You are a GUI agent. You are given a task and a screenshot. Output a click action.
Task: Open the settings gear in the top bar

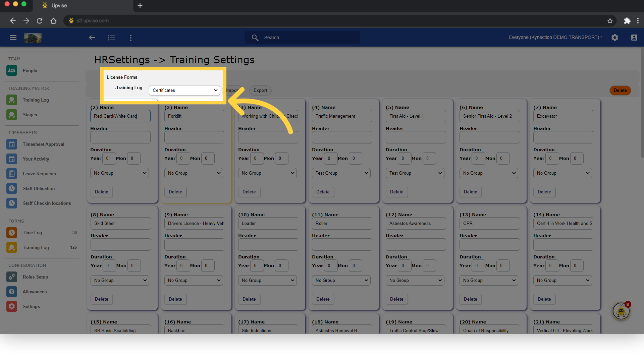coord(615,38)
